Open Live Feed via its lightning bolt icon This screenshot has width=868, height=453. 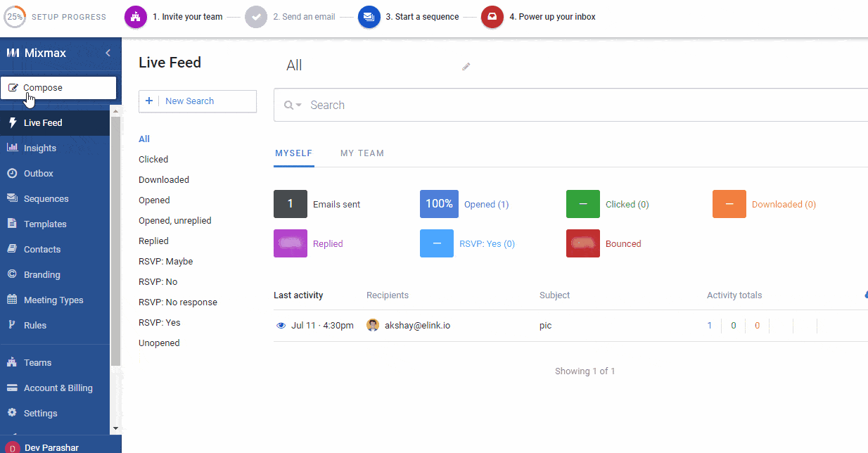pyautogui.click(x=12, y=122)
